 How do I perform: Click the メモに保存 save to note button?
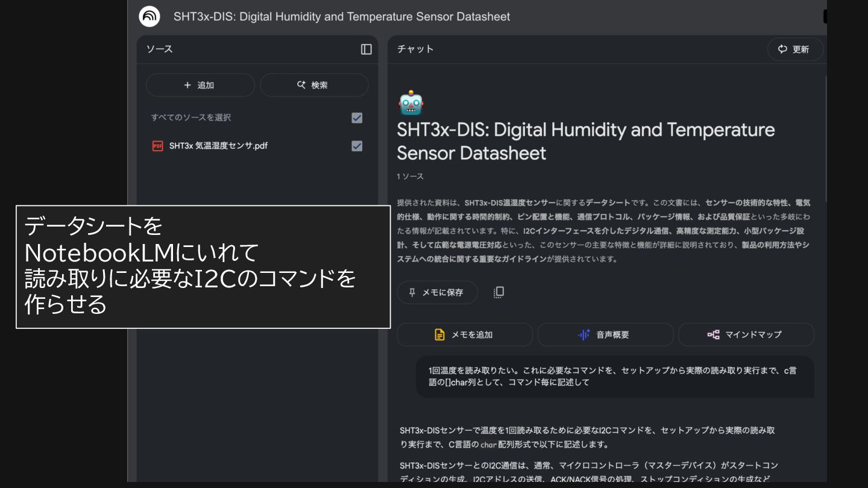(x=437, y=292)
